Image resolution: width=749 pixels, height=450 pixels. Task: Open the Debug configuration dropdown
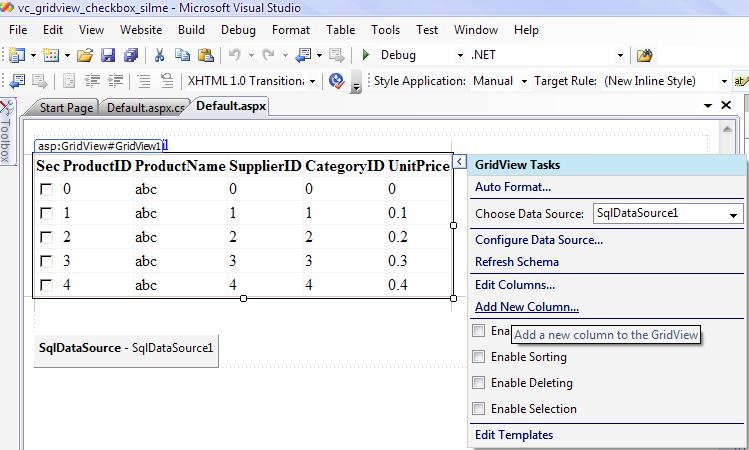coord(460,55)
